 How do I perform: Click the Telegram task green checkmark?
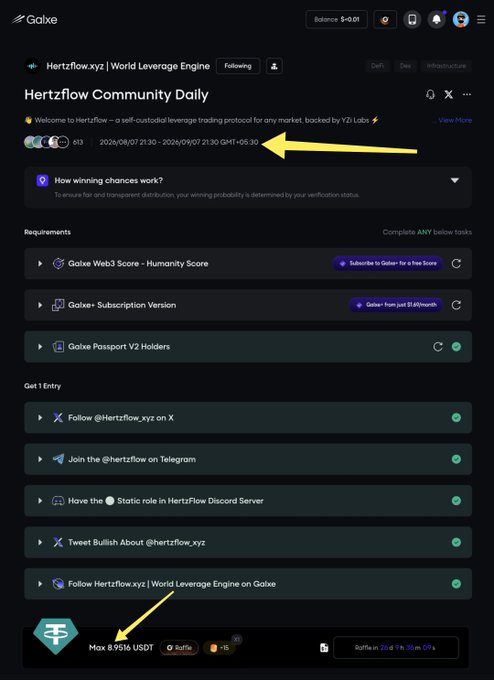[x=456, y=459]
